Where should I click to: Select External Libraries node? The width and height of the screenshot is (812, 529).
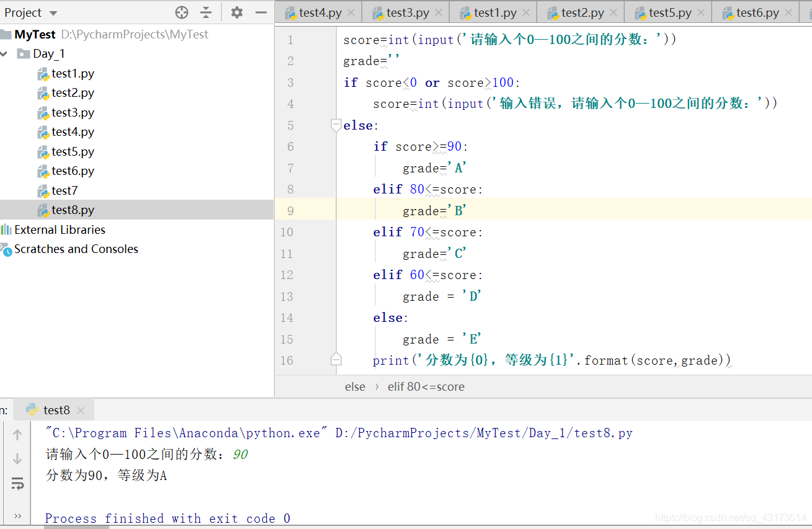click(x=60, y=229)
